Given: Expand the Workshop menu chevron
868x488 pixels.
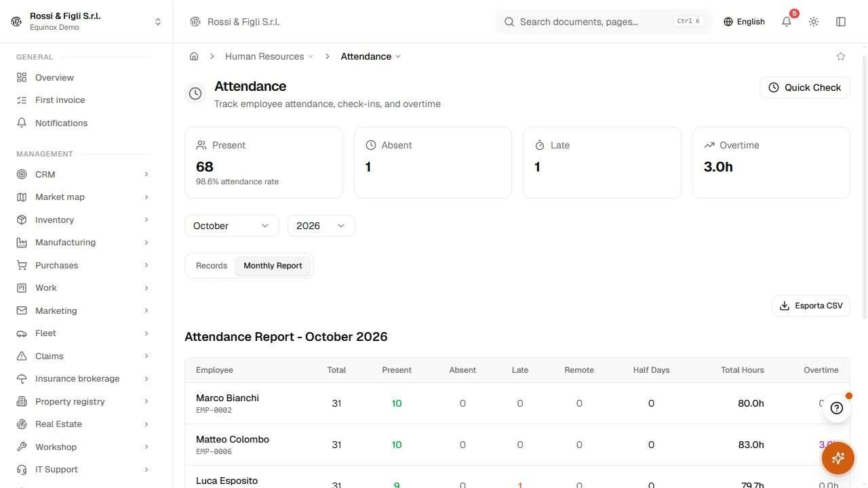Looking at the screenshot, I should (146, 447).
